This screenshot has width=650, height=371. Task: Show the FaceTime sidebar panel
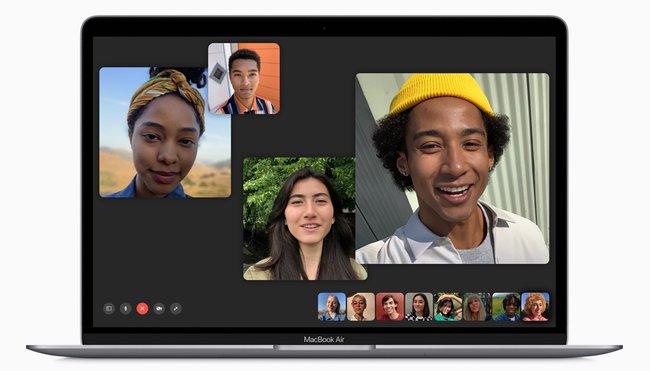(109, 308)
